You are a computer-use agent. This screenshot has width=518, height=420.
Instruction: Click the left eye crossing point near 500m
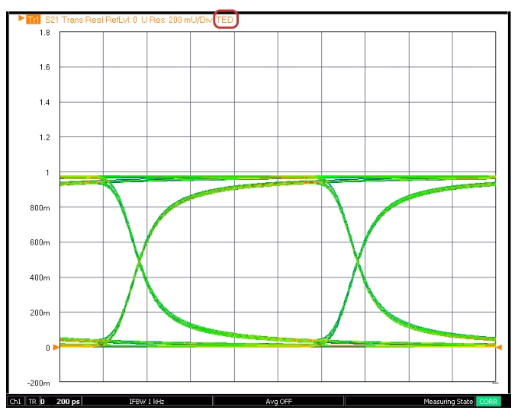click(x=140, y=261)
